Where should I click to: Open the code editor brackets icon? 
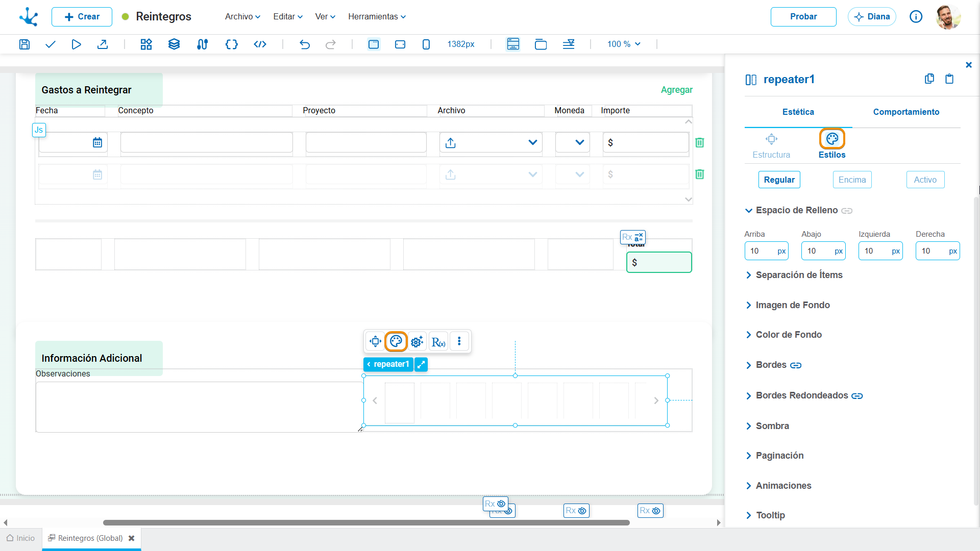pos(232,44)
